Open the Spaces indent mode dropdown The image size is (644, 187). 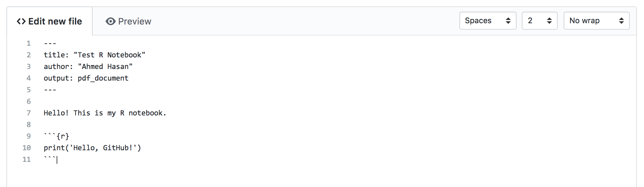488,21
